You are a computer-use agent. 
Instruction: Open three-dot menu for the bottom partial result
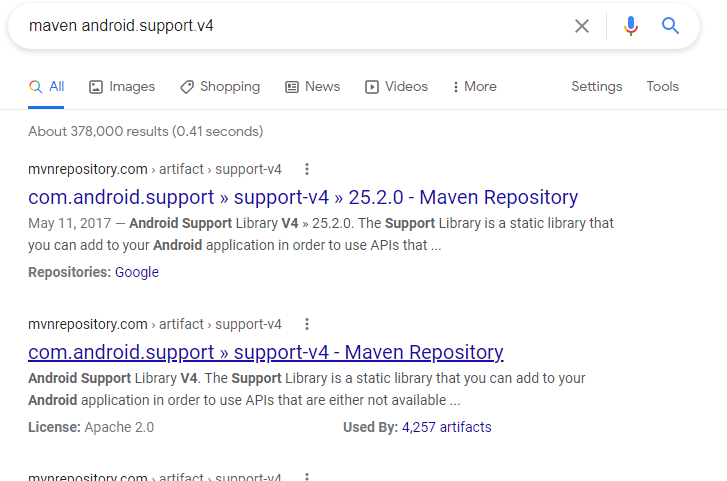[307, 477]
